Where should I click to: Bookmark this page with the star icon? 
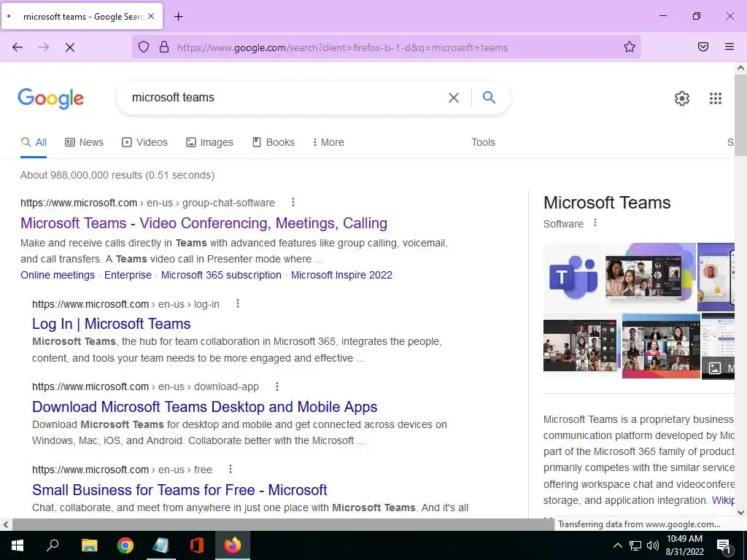[x=630, y=47]
